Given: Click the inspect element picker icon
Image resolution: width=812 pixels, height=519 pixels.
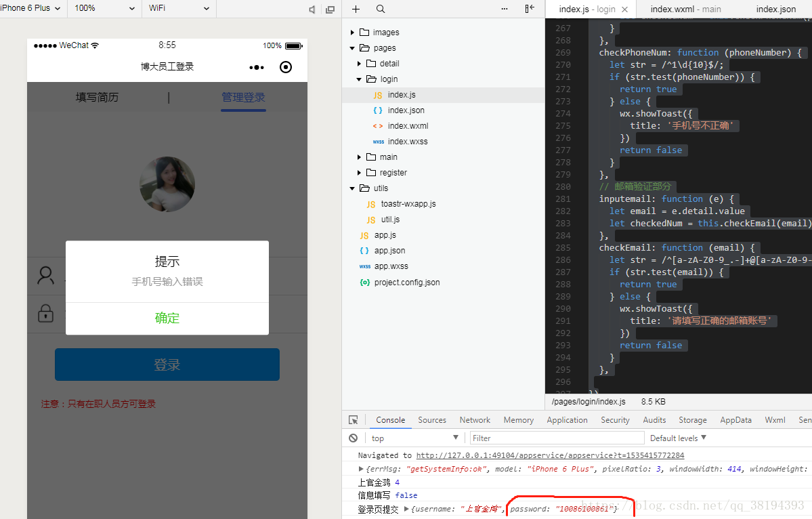Looking at the screenshot, I should 354,420.
